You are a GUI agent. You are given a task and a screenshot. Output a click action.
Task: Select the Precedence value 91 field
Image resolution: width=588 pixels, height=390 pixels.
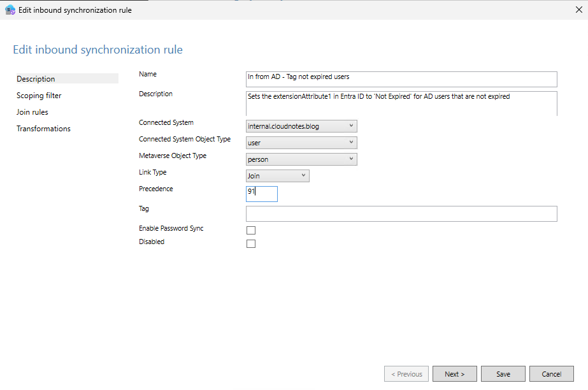(261, 194)
